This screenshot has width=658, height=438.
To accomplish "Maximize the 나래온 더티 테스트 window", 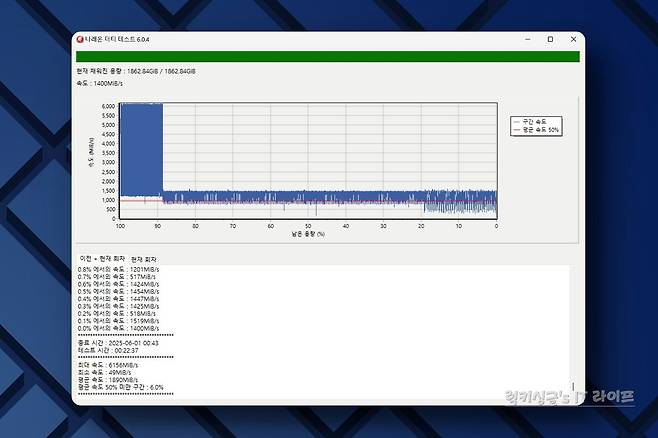I will [550, 39].
